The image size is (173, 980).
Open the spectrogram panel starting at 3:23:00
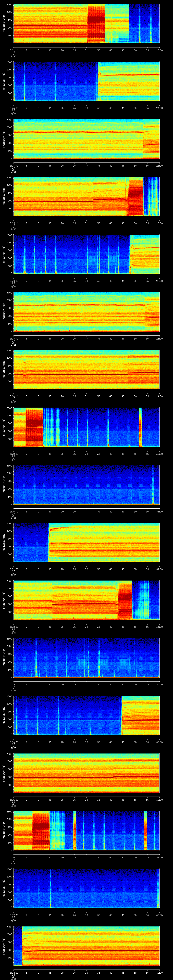click(x=87, y=81)
